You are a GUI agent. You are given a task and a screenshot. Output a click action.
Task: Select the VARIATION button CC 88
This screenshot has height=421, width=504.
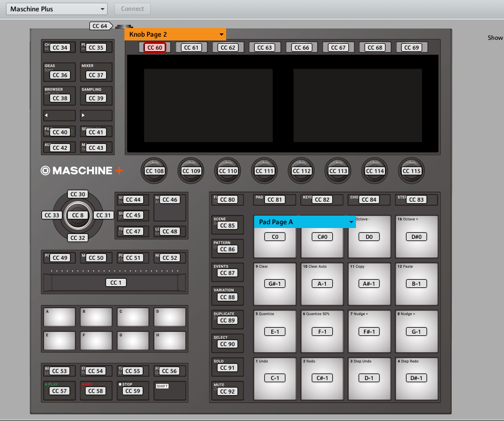228,296
